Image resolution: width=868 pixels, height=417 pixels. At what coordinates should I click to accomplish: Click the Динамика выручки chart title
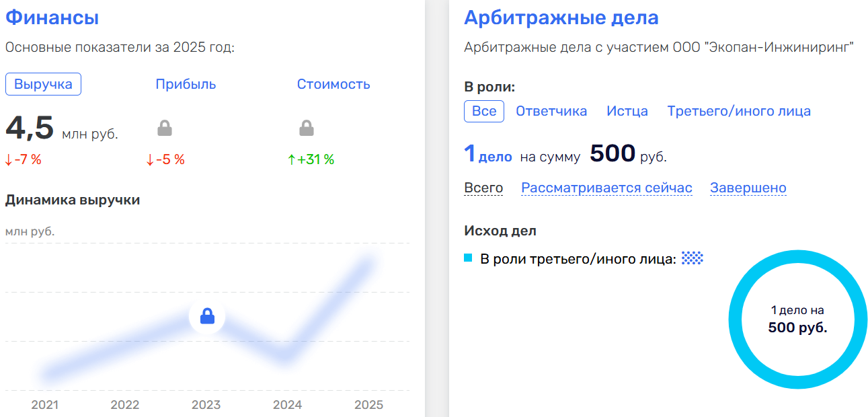pos(73,200)
